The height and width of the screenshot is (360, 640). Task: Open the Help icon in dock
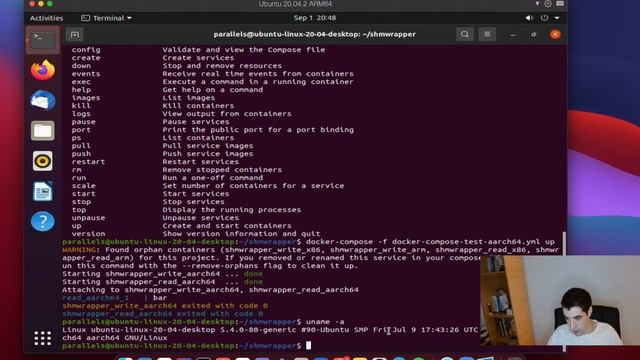click(42, 221)
